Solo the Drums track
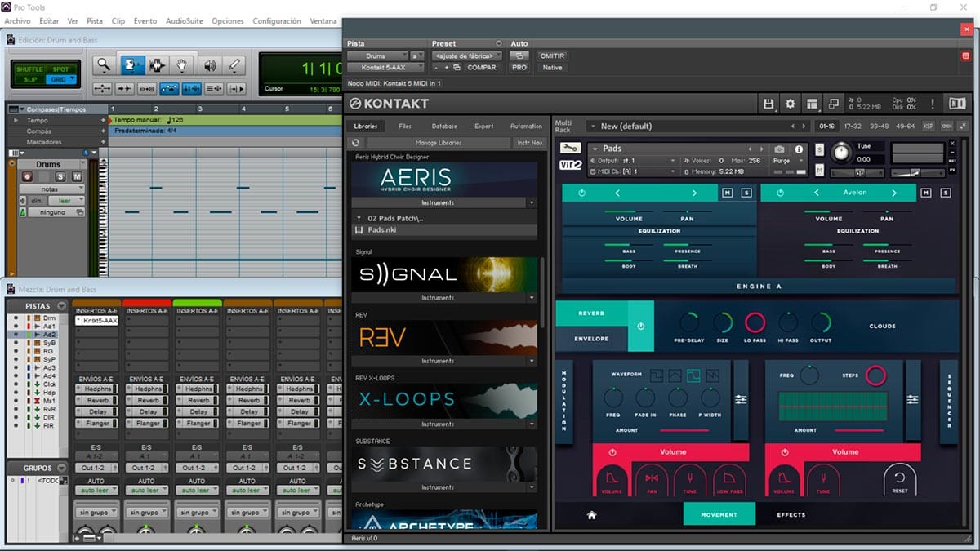Image resolution: width=980 pixels, height=551 pixels. click(x=60, y=177)
